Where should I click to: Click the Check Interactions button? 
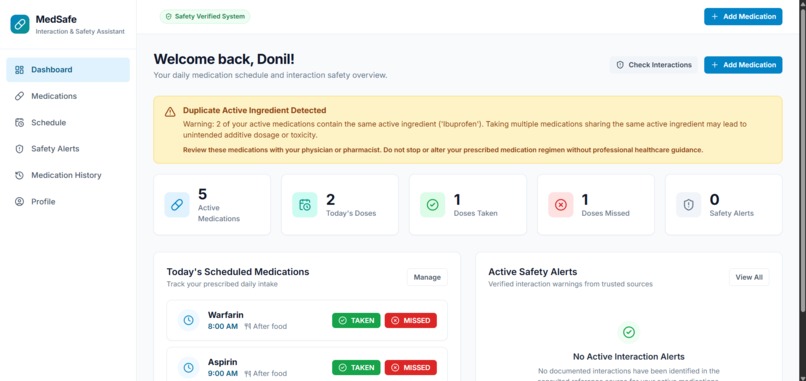(653, 65)
